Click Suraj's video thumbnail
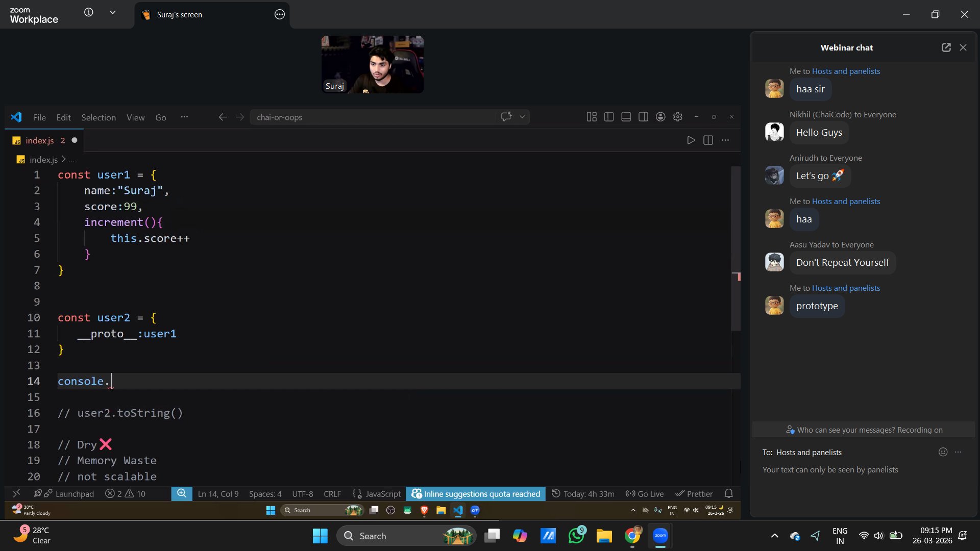The height and width of the screenshot is (551, 980). pos(372,64)
